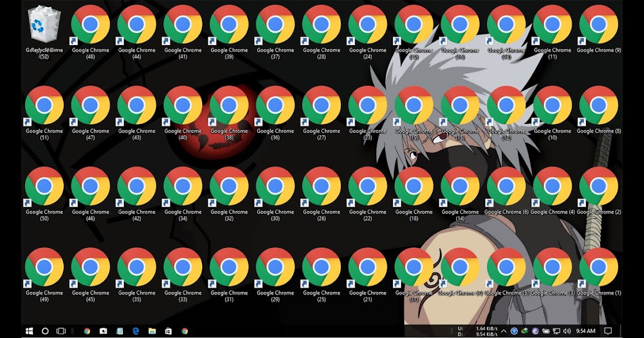Viewport: 644px width, 338px height.
Task: Highlight the Google Chrome (2) shortcut
Action: click(x=598, y=192)
